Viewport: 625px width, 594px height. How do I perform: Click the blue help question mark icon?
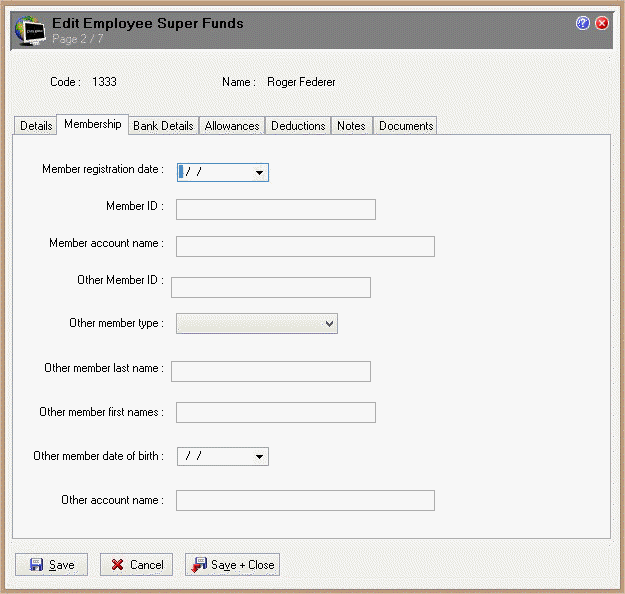coord(582,23)
